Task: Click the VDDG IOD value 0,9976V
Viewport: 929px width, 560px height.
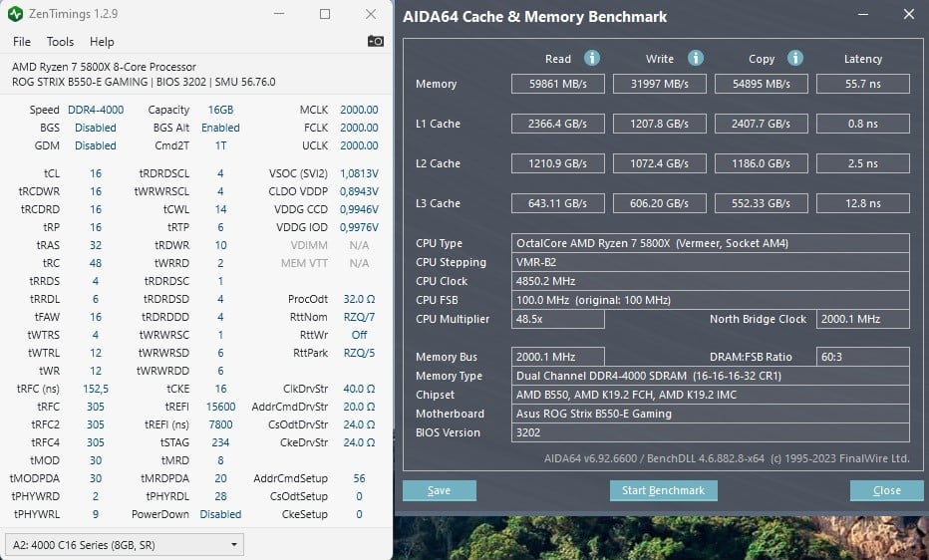Action: 359,227
